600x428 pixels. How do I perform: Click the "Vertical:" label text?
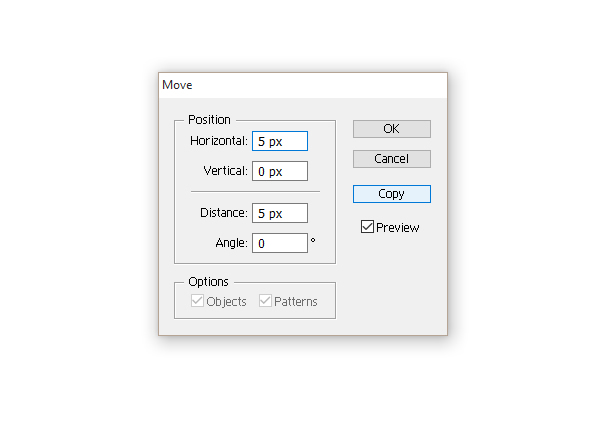tap(225, 171)
